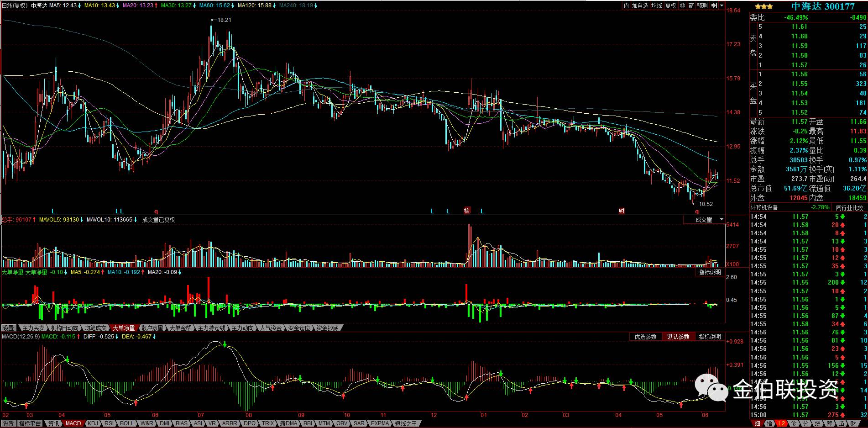Switch to 资金抄底 indicator tab
This screenshot has height=428, width=868.
click(327, 328)
